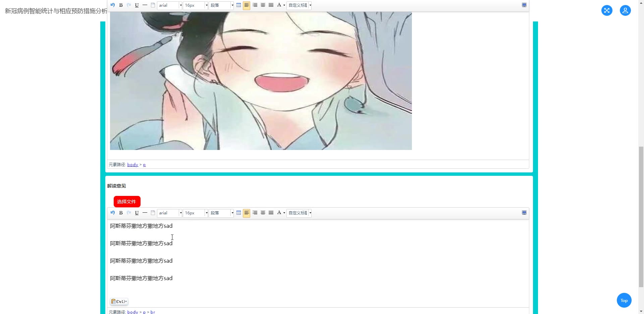Image resolution: width=644 pixels, height=314 pixels.
Task: Toggle bold in the 解读意见 editor toolbar
Action: click(x=121, y=213)
